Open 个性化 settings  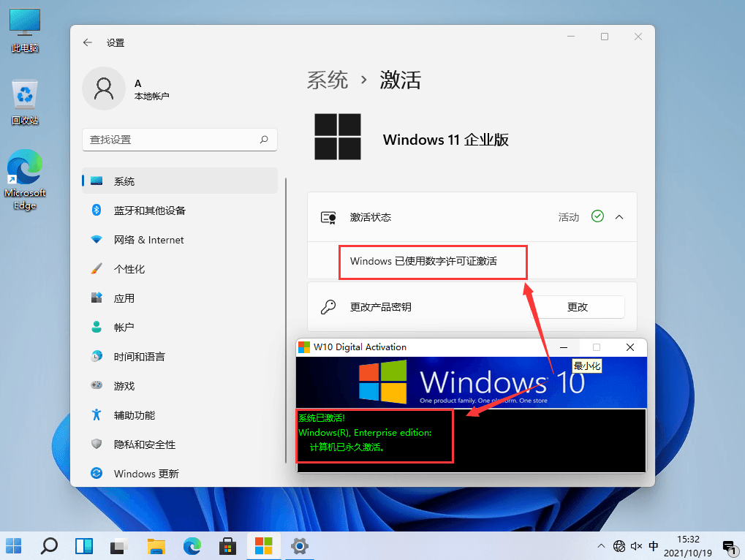tap(180, 269)
